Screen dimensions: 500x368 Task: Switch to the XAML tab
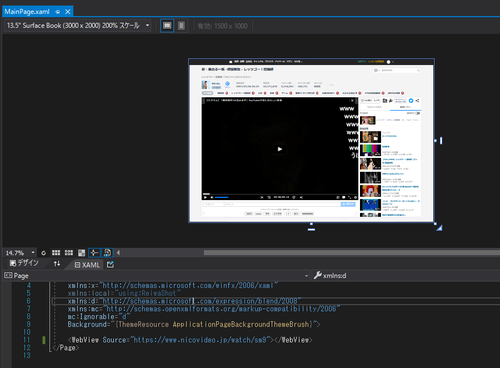[87, 265]
